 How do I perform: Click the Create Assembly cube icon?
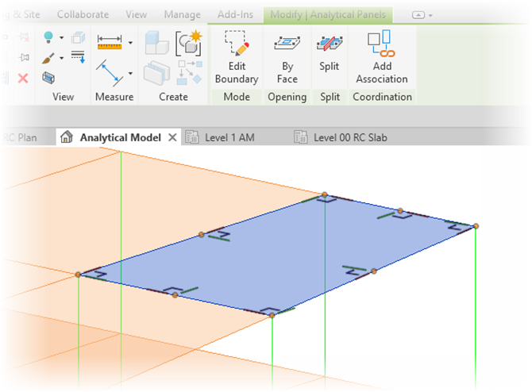pos(155,43)
